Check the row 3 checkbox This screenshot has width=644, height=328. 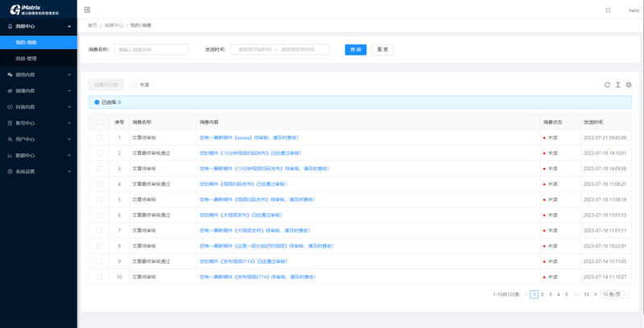tap(100, 169)
